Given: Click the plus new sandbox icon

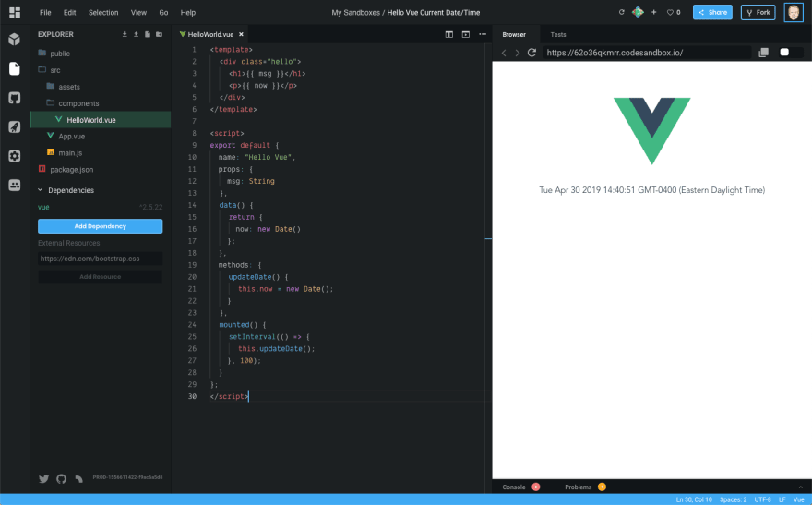Looking at the screenshot, I should pos(653,12).
